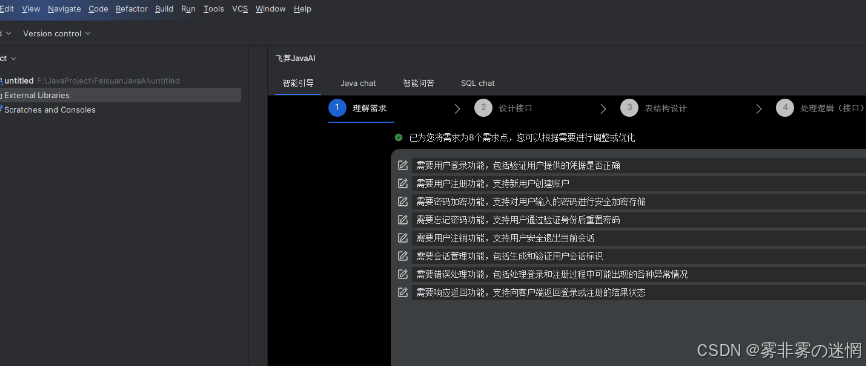
Task: Click the project path F:\JavaProject\FeisuanJavaAI\untitled
Action: click(108, 81)
